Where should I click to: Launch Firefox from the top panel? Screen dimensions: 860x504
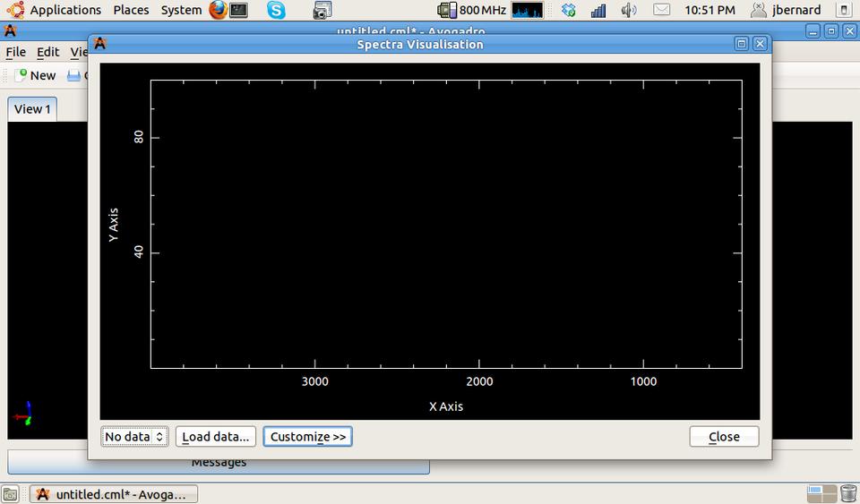tap(219, 11)
